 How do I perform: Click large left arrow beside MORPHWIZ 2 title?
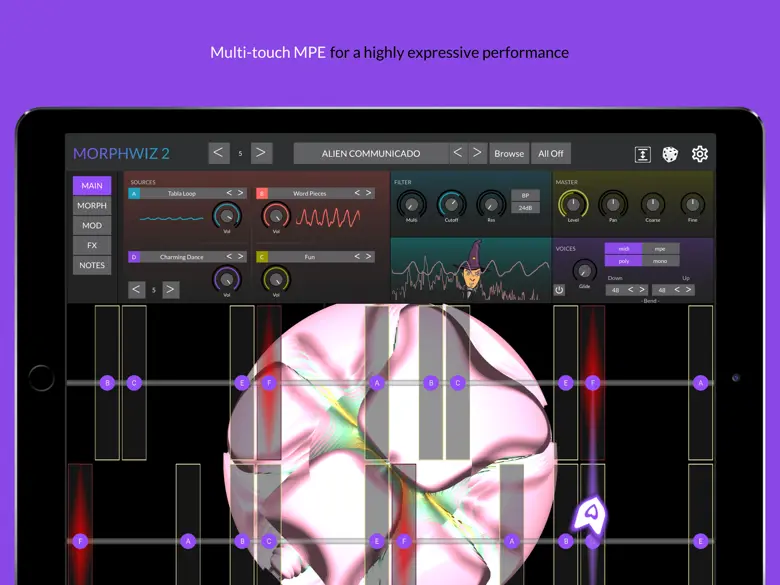tap(219, 153)
